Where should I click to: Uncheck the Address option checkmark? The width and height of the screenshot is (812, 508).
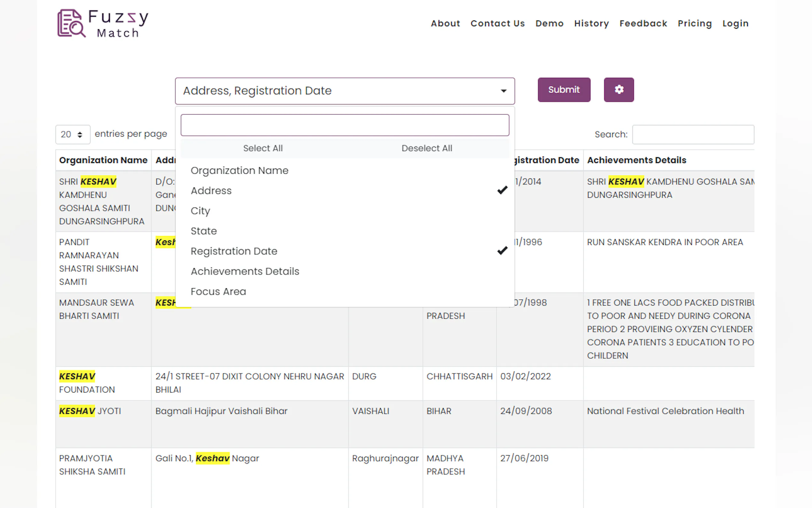(x=502, y=191)
